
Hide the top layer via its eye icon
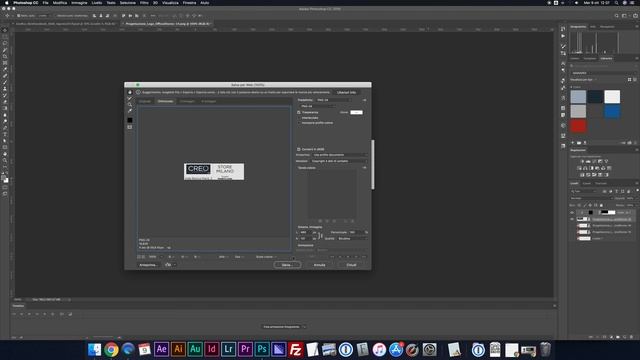(572, 213)
